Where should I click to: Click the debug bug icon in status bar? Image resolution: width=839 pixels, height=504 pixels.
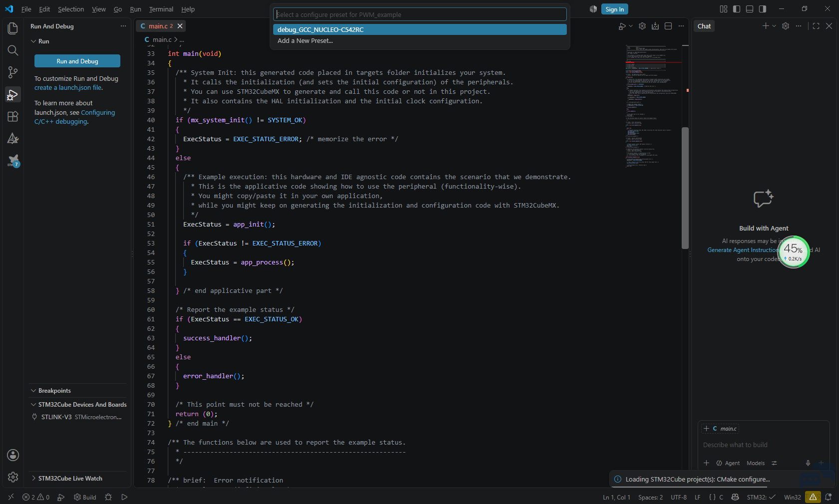point(108,497)
